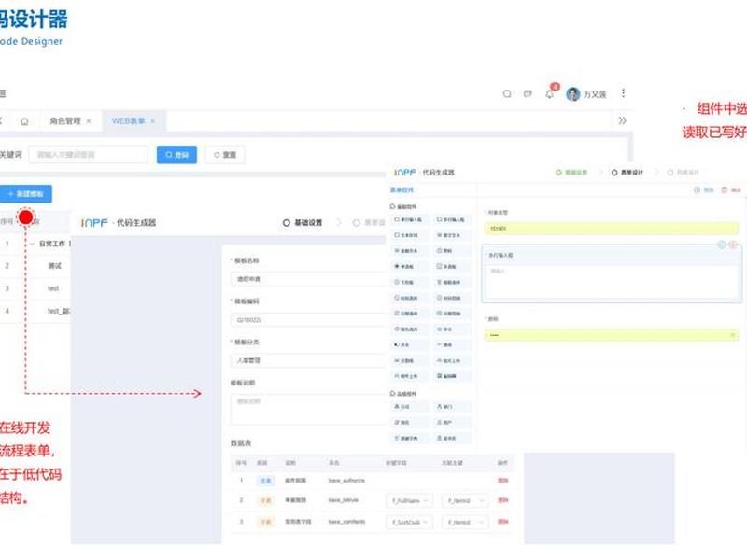Click the double-chevron tab overflow icon
The height and width of the screenshot is (560, 747).
click(x=622, y=120)
